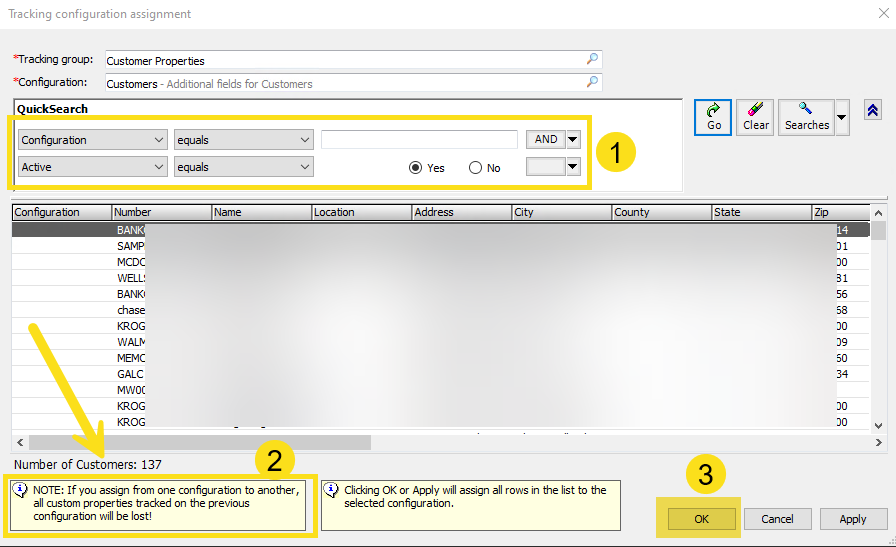The width and height of the screenshot is (896, 547).
Task: Select the WALM customer row
Action: coord(441,342)
